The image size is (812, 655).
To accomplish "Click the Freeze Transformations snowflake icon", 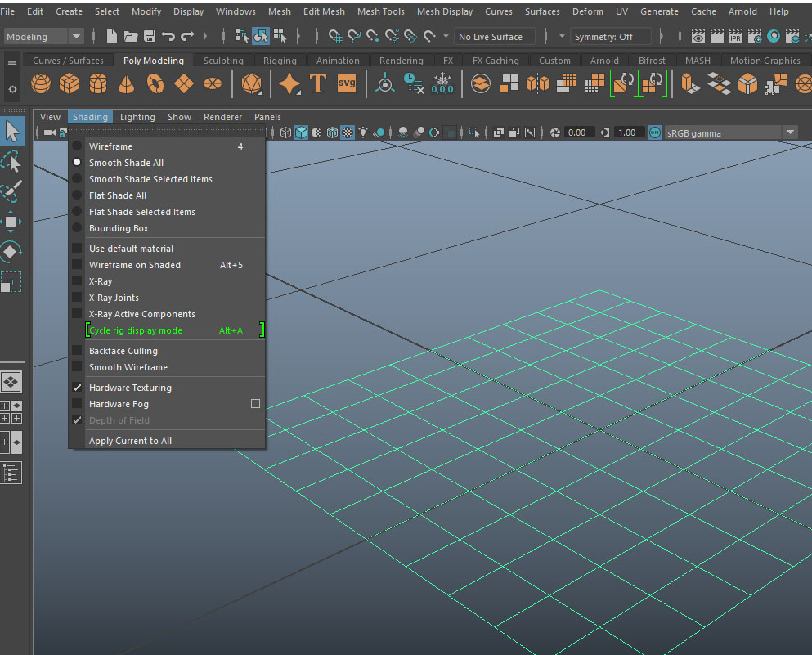I will pos(442,83).
